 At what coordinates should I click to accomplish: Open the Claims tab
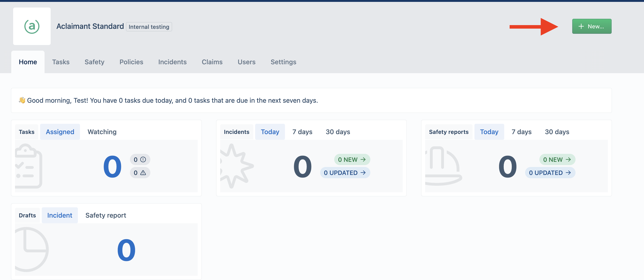pyautogui.click(x=212, y=62)
